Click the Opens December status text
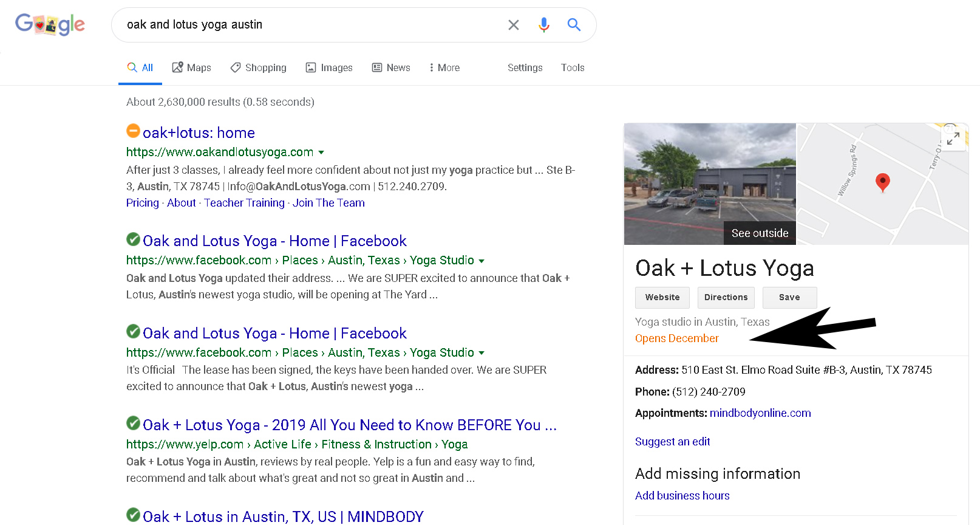 677,338
